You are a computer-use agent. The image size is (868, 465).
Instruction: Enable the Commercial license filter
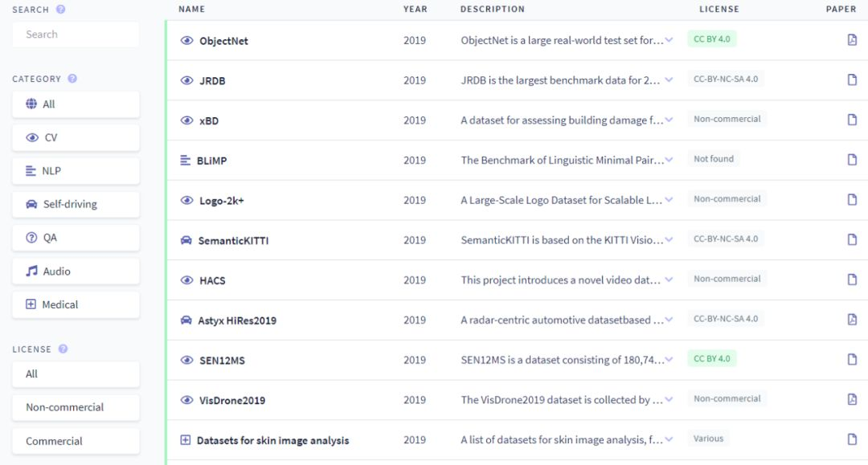coord(76,441)
